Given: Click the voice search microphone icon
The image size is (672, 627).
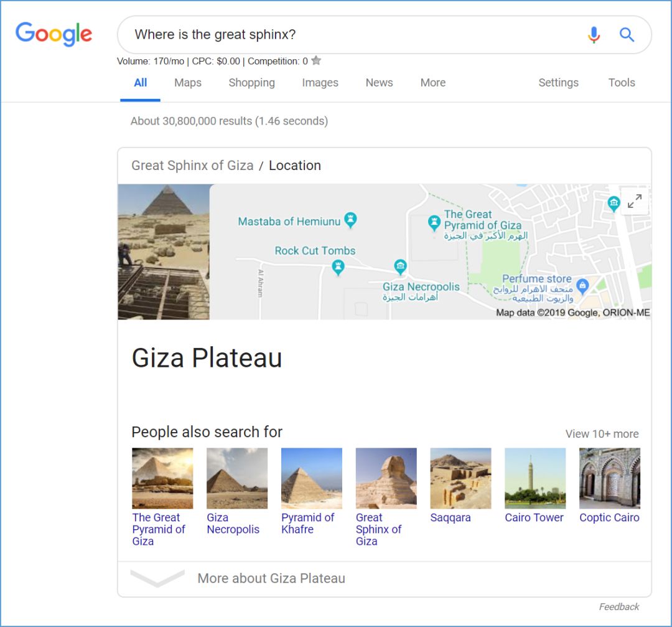Looking at the screenshot, I should tap(594, 35).
